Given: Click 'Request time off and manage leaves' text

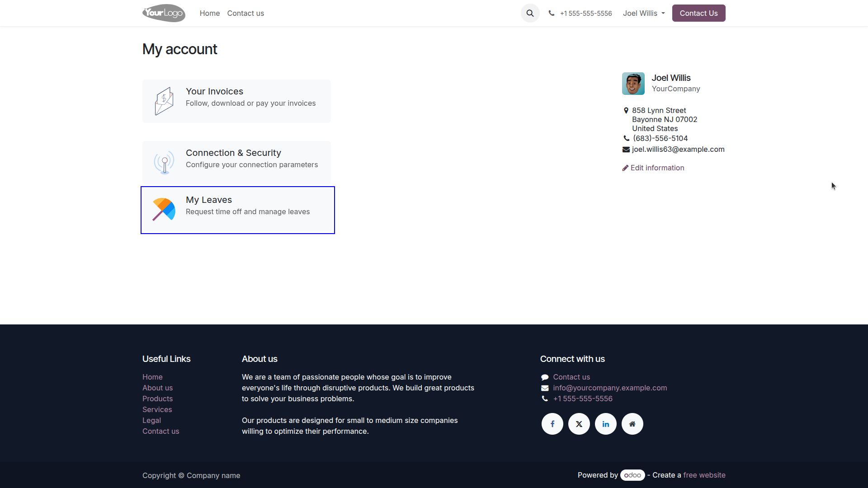Looking at the screenshot, I should tap(248, 211).
